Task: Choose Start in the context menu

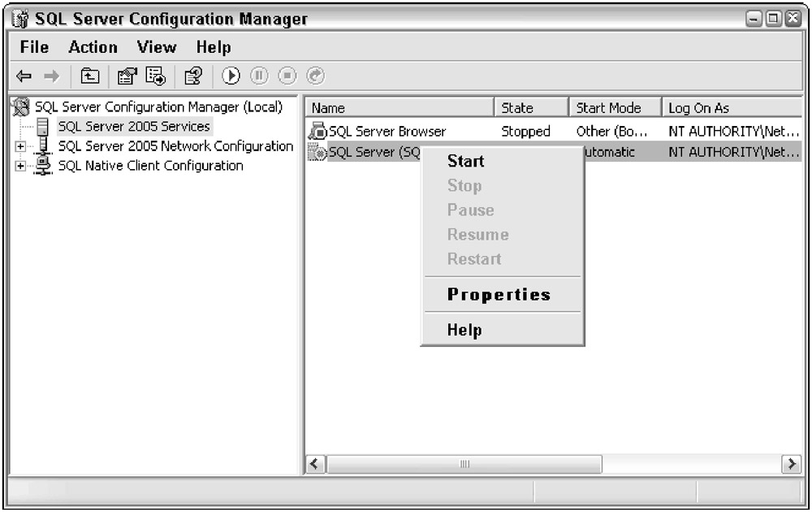Action: [465, 161]
